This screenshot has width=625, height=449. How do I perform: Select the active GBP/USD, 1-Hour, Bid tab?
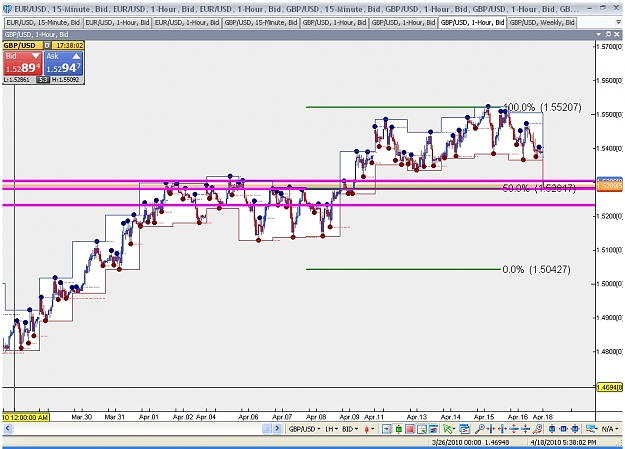[472, 23]
